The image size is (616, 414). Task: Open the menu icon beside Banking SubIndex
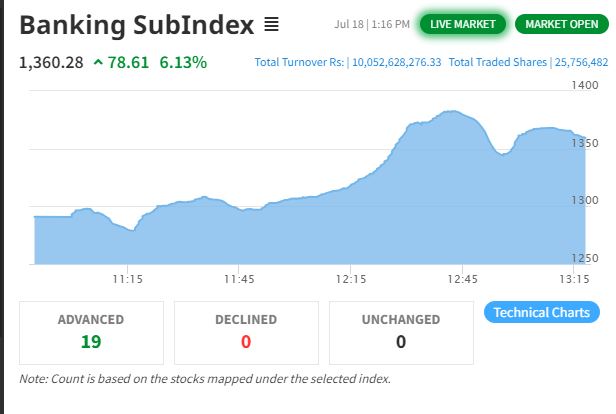tap(272, 25)
